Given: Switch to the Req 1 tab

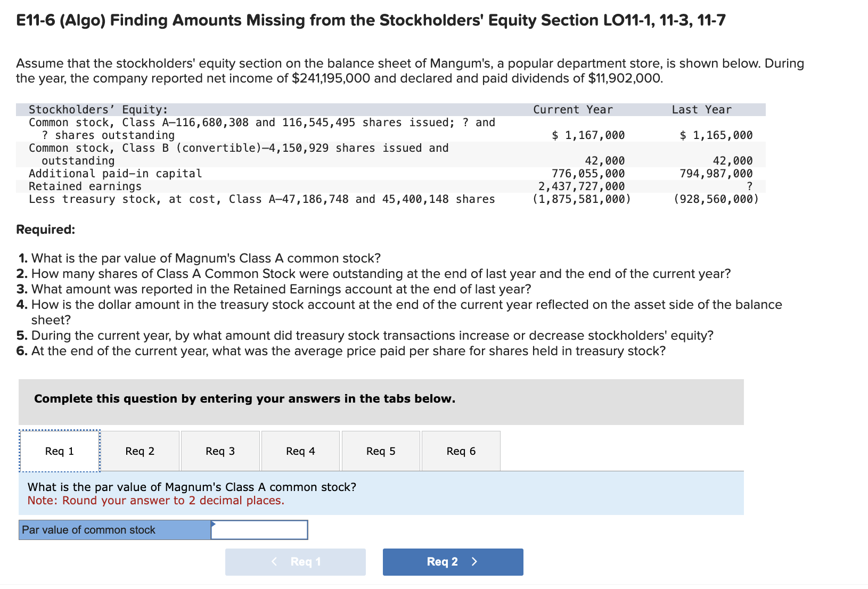Looking at the screenshot, I should 59,451.
